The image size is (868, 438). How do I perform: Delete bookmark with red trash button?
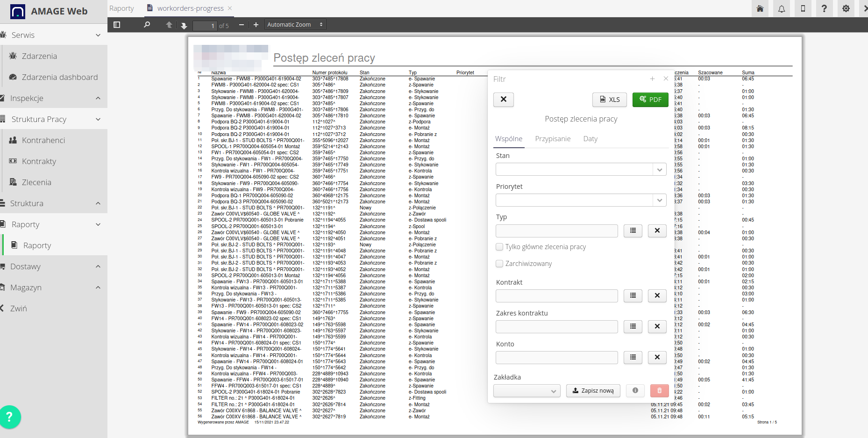pyautogui.click(x=659, y=390)
